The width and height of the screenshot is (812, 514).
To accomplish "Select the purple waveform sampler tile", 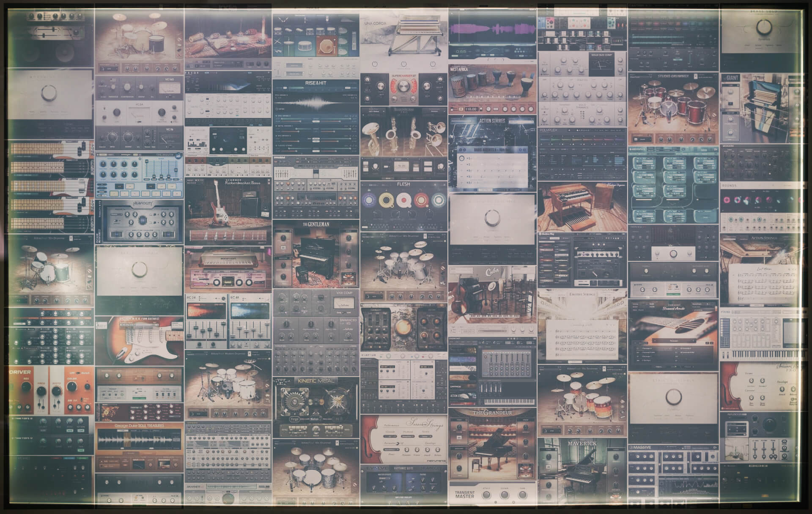I will [492, 35].
